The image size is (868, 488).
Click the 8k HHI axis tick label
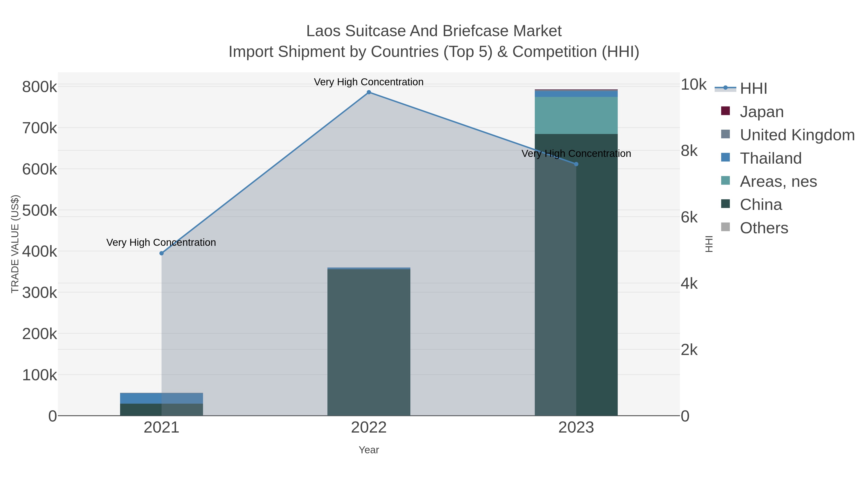(689, 151)
